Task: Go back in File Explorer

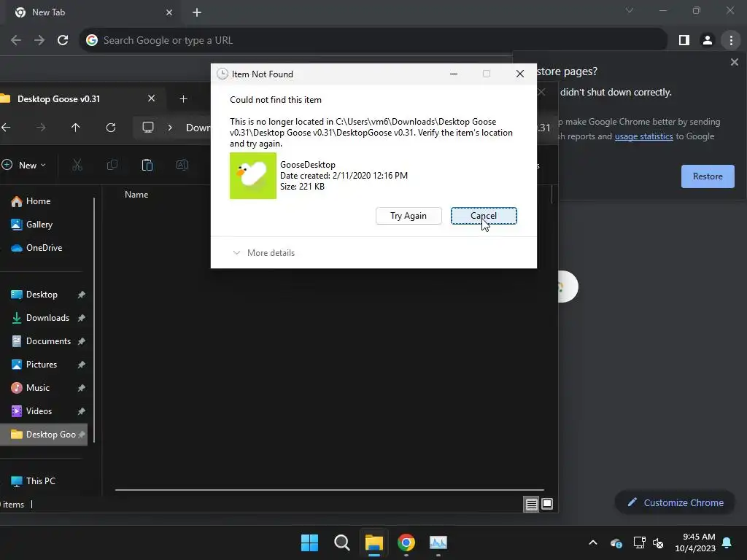Action: 6,127
